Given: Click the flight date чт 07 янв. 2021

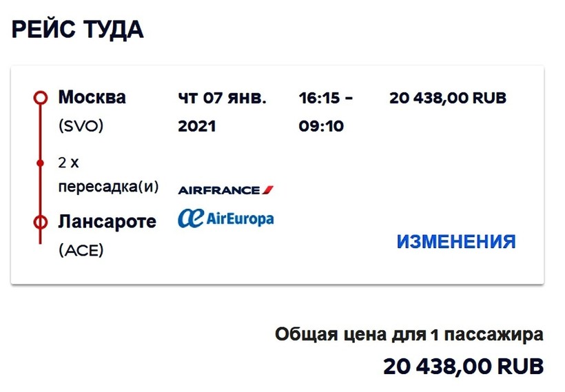Looking at the screenshot, I should [221, 112].
